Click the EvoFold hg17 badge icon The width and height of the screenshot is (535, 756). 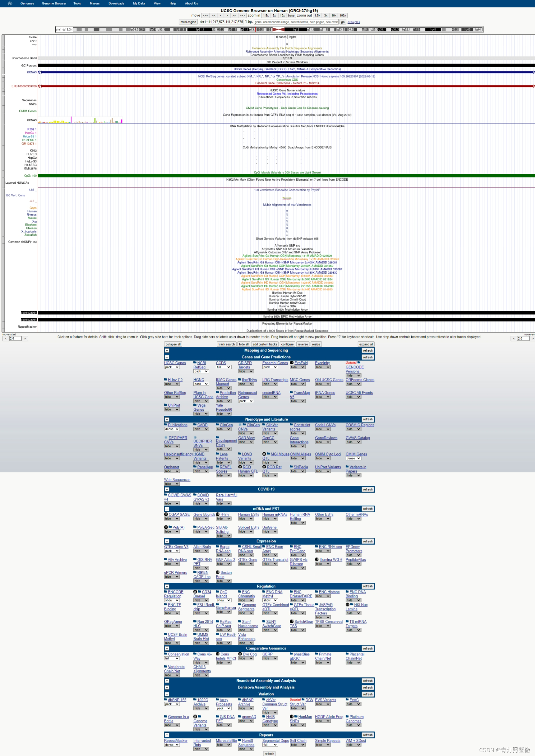[x=292, y=363]
